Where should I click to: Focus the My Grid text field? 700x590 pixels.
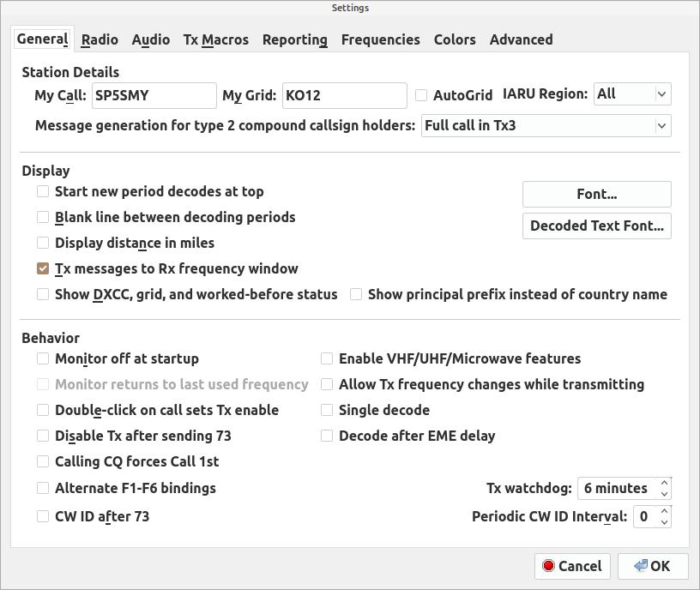coord(344,95)
